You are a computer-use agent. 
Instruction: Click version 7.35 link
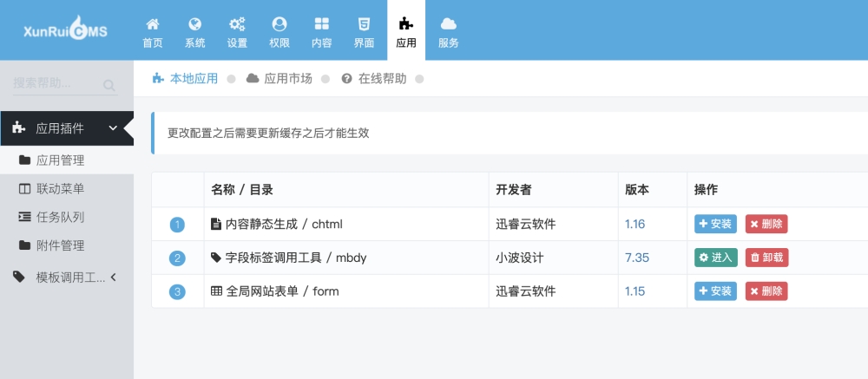(x=637, y=258)
